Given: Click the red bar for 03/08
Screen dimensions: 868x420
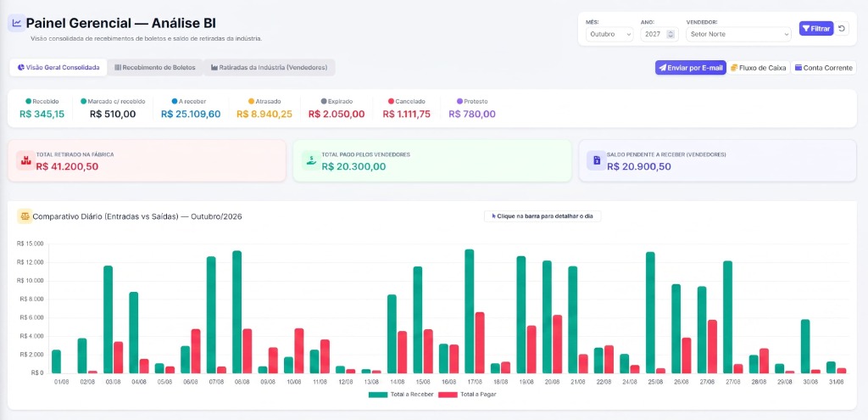Looking at the screenshot, I should tap(119, 357).
